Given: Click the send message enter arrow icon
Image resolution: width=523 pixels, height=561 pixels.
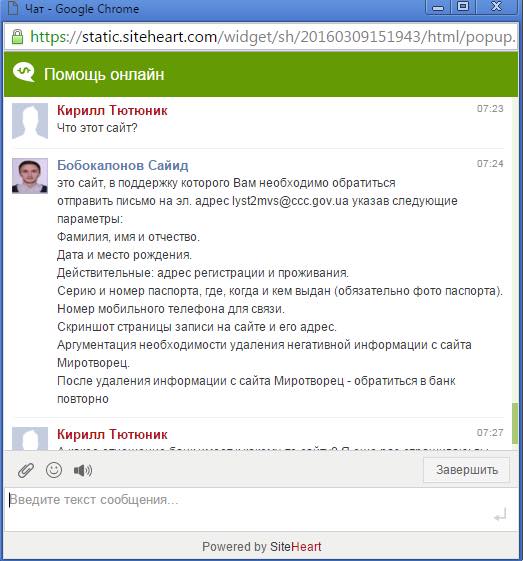Looking at the screenshot, I should click(x=500, y=516).
